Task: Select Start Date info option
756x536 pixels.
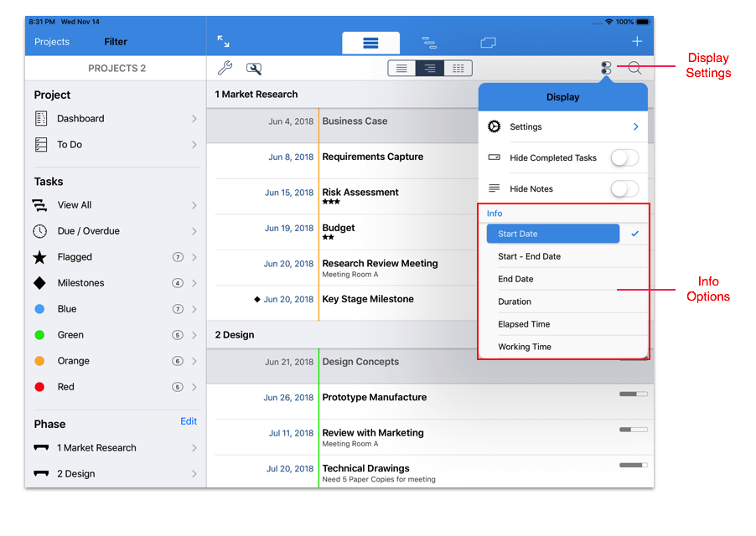Action: pyautogui.click(x=553, y=234)
